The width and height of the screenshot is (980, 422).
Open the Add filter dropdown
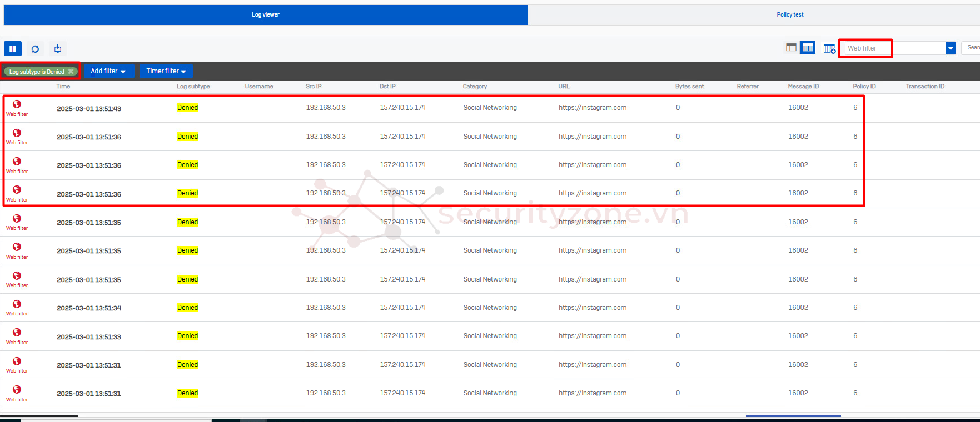108,71
